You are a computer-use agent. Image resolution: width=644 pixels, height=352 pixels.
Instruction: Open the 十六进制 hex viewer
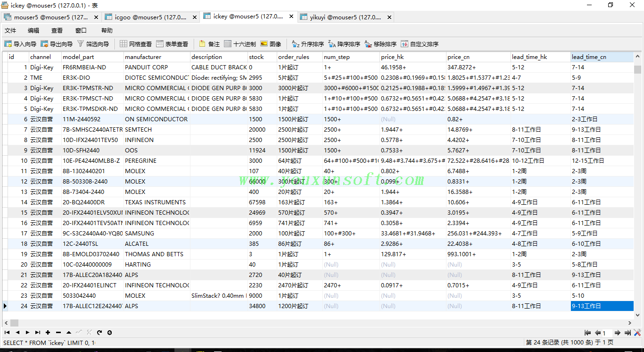click(x=240, y=44)
